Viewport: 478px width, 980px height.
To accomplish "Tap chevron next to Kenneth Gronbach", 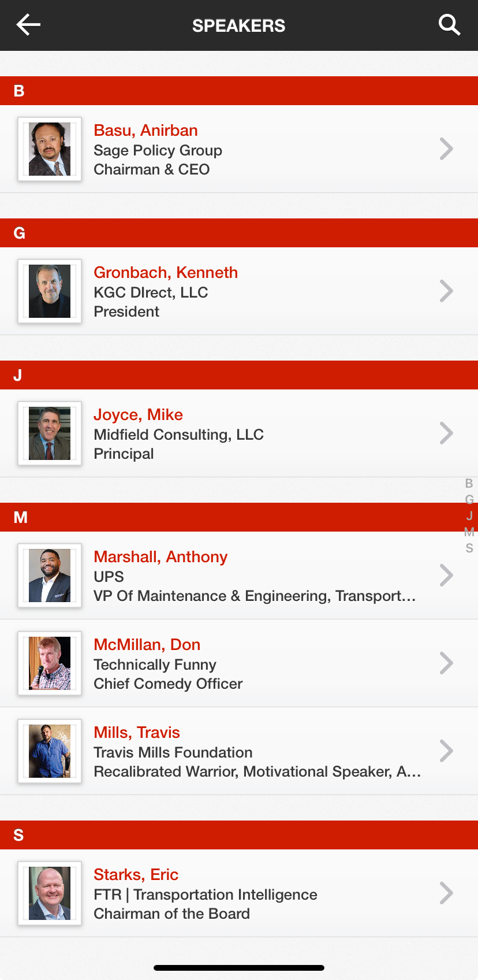I will [x=446, y=291].
